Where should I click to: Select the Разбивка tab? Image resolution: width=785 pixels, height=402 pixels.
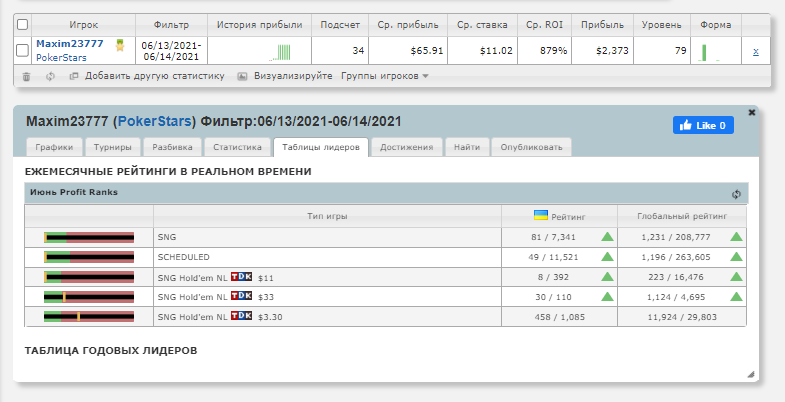tap(172, 147)
